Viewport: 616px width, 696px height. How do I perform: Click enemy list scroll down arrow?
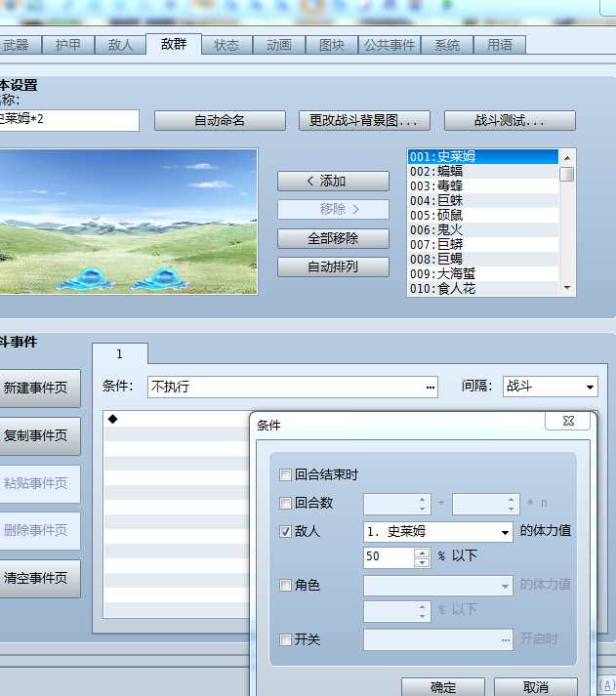click(x=567, y=288)
